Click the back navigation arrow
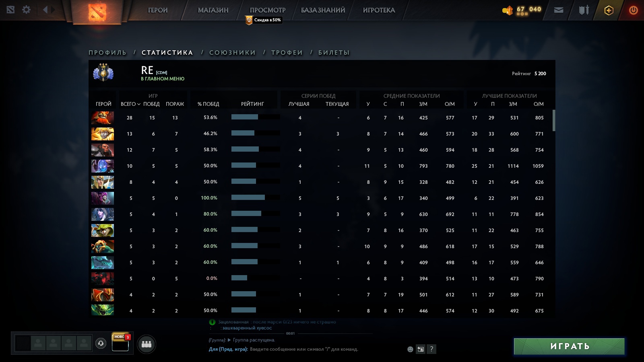The width and height of the screenshot is (644, 362). pyautogui.click(x=45, y=10)
